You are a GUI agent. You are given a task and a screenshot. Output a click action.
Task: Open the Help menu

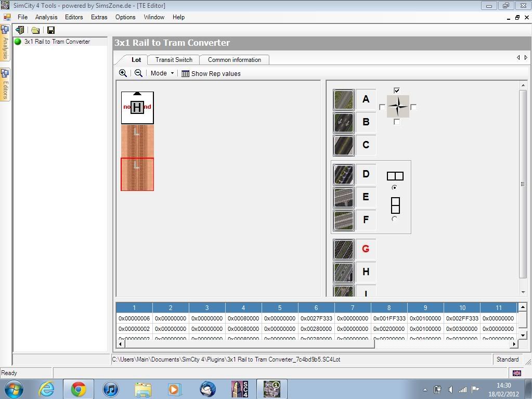tap(178, 17)
